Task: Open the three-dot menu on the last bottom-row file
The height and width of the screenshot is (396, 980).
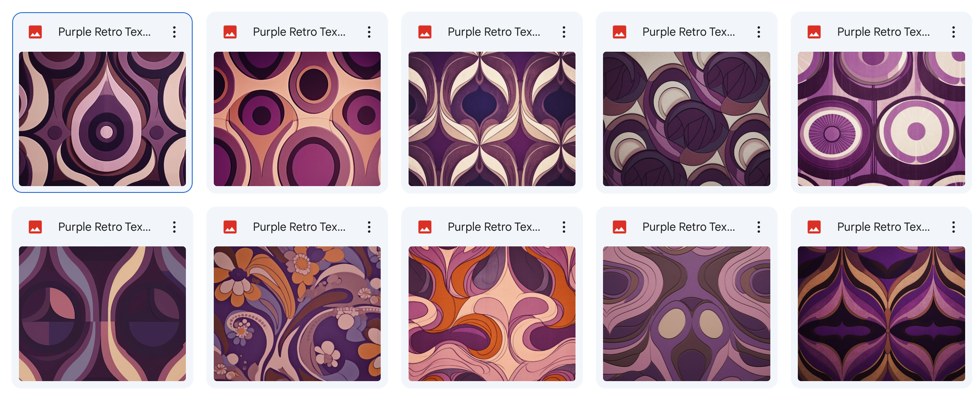Action: click(x=954, y=227)
